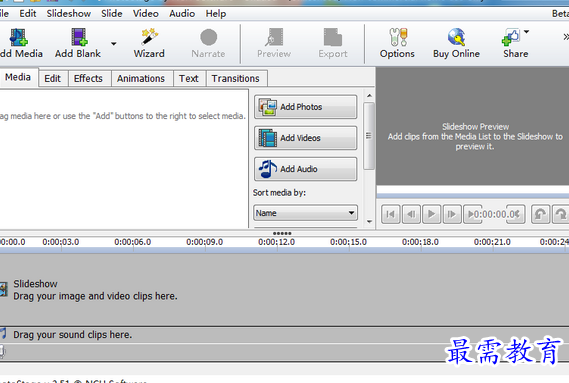Screen dimensions: 569x383
Task: Click timeline marker at 0:00:18.0
Action: point(420,242)
